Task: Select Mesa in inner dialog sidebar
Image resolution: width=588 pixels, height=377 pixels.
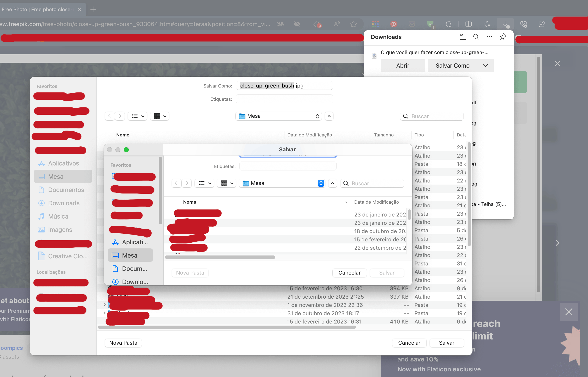Action: 130,255
